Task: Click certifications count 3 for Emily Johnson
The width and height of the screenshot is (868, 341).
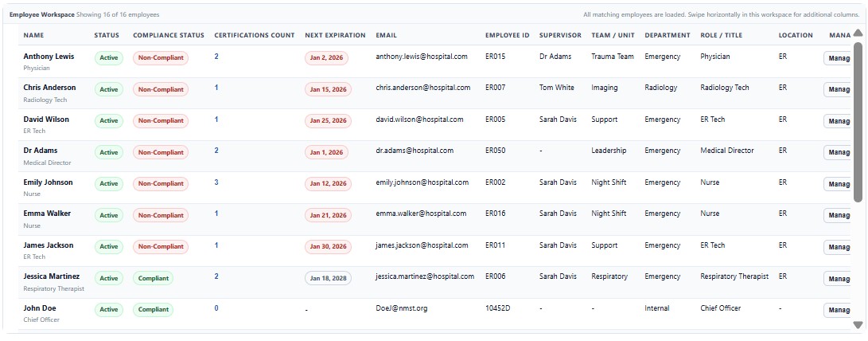Action: (x=216, y=182)
